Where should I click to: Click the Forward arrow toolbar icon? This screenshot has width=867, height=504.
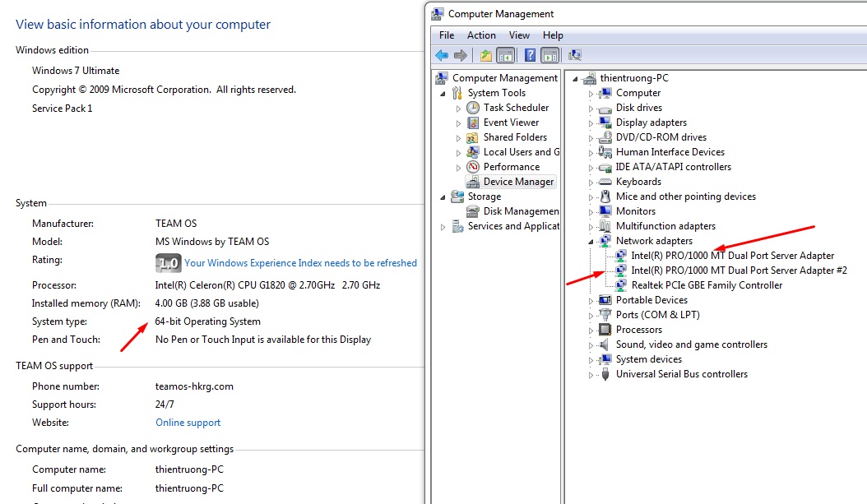pyautogui.click(x=460, y=55)
